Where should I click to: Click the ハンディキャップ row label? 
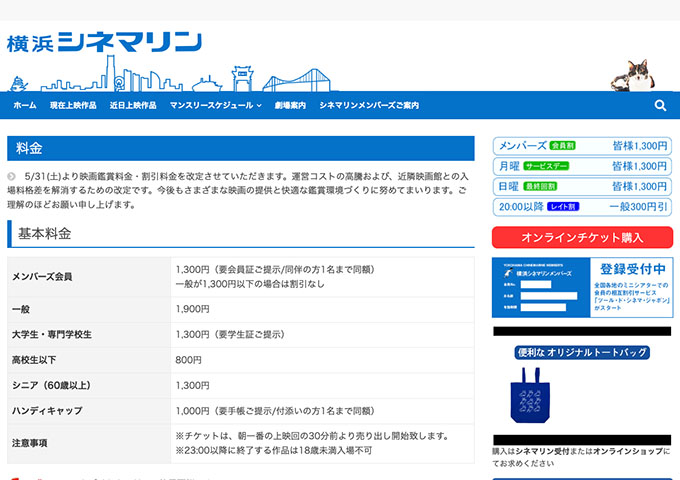point(47,411)
